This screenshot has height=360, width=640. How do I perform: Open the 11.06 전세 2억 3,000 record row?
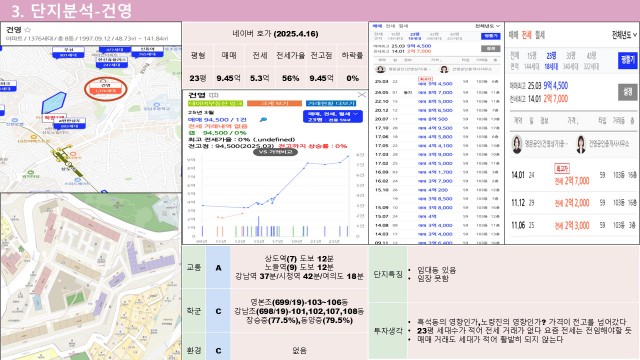click(x=574, y=225)
